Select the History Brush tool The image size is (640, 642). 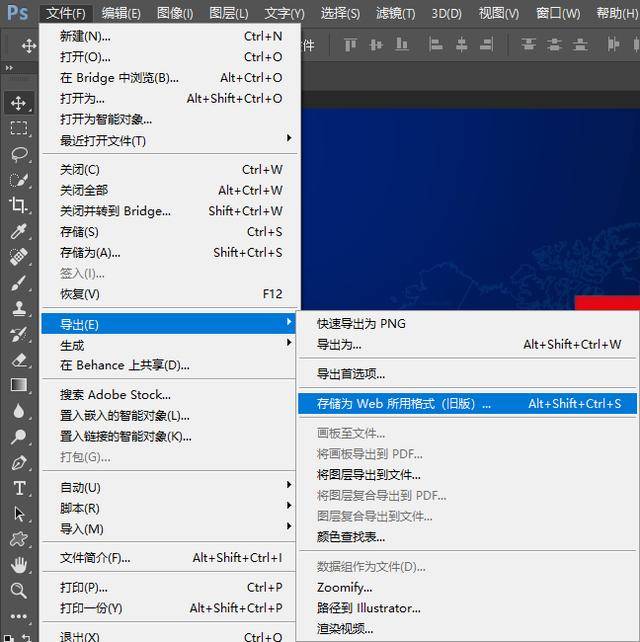19,334
